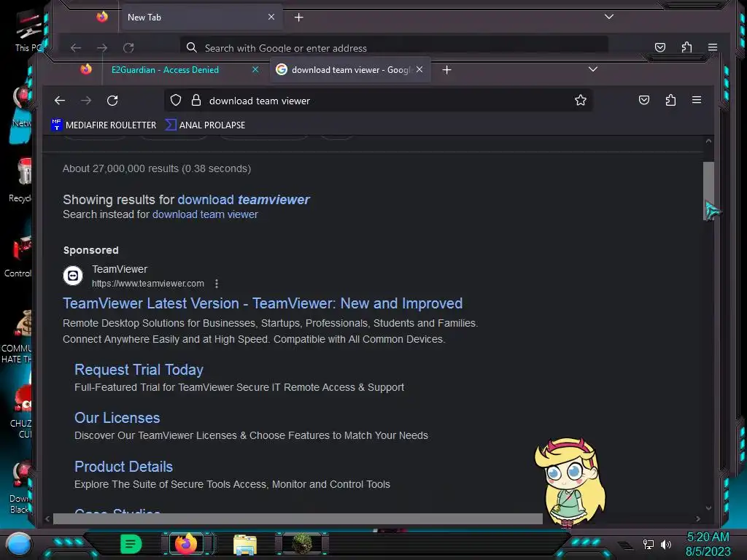Screen dimensions: 747x560
Task: List all tabs in back Firefox window
Action: [609, 17]
